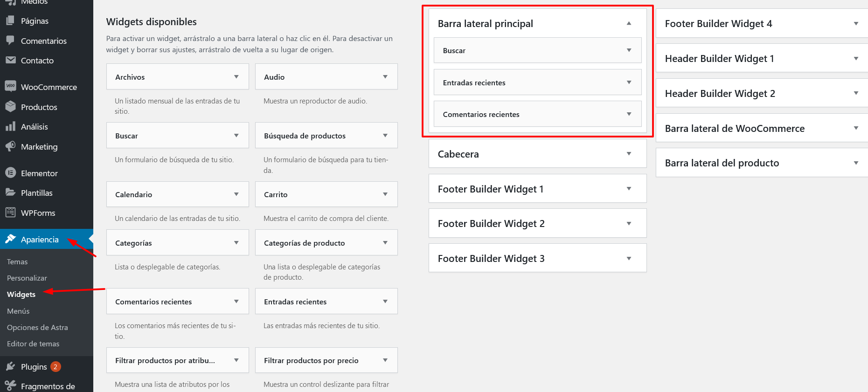This screenshot has height=392, width=868.
Task: Go to Editor de temas
Action: tap(33, 344)
